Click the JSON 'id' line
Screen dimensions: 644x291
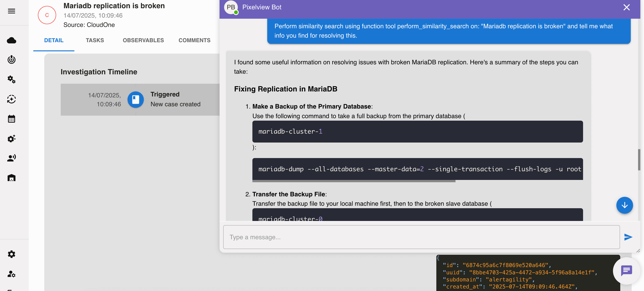pos(497,265)
